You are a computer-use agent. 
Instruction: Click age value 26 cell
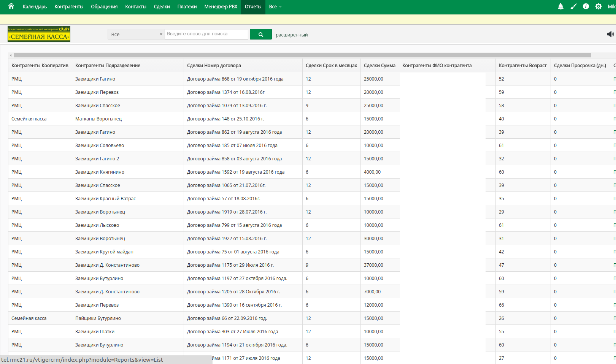click(523, 318)
